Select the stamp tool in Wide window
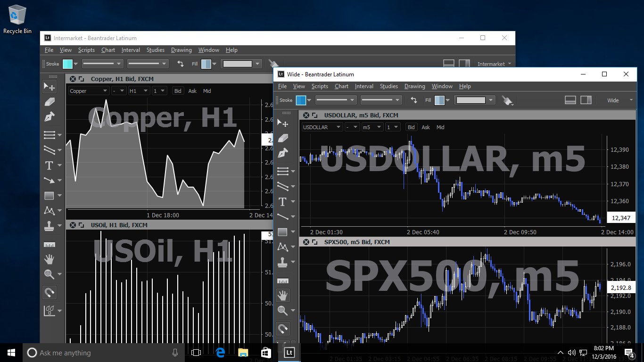The image size is (644, 362). 282,262
